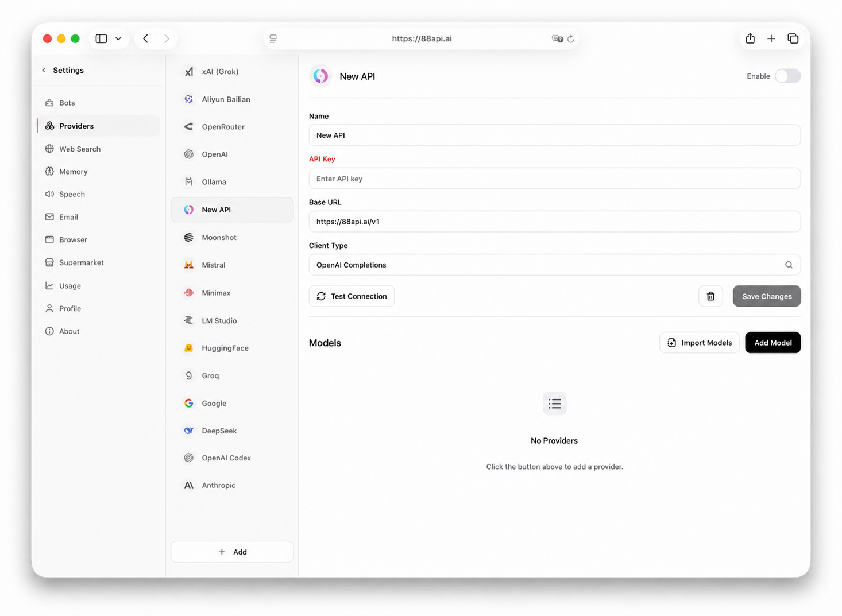Focus the Name input field
Viewport: 842px width, 616px height.
click(554, 135)
